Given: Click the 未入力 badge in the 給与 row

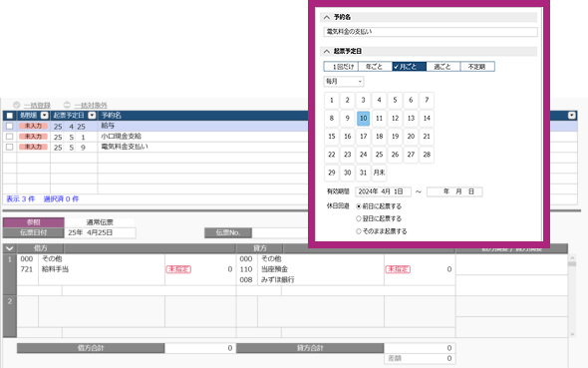Looking at the screenshot, I should tap(33, 126).
